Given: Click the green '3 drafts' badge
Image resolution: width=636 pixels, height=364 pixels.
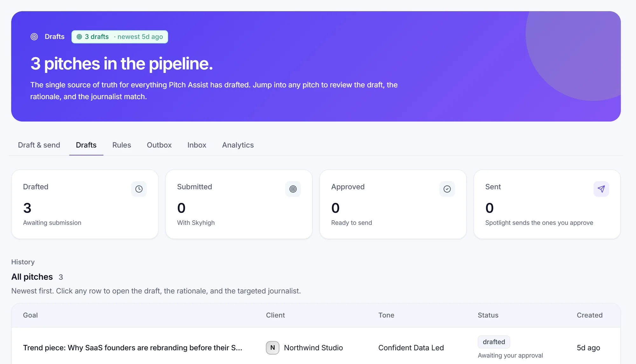Looking at the screenshot, I should pyautogui.click(x=120, y=37).
